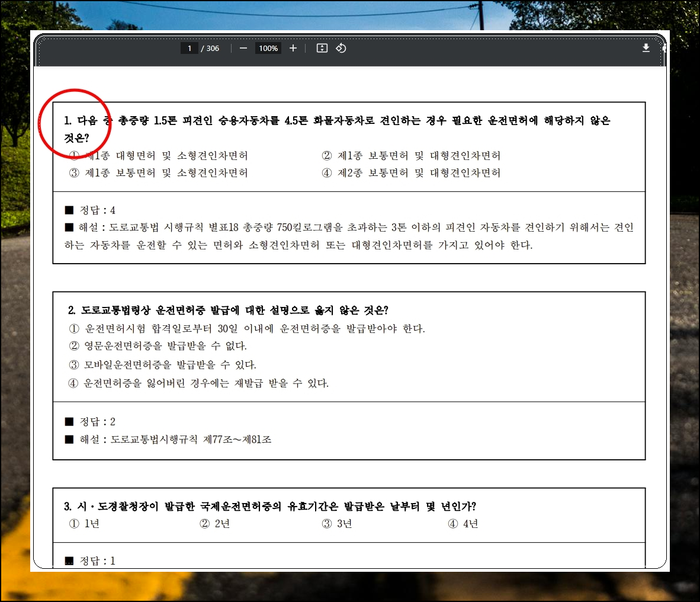This screenshot has width=700, height=602.
Task: Select option ④ 4년
Action: click(463, 524)
